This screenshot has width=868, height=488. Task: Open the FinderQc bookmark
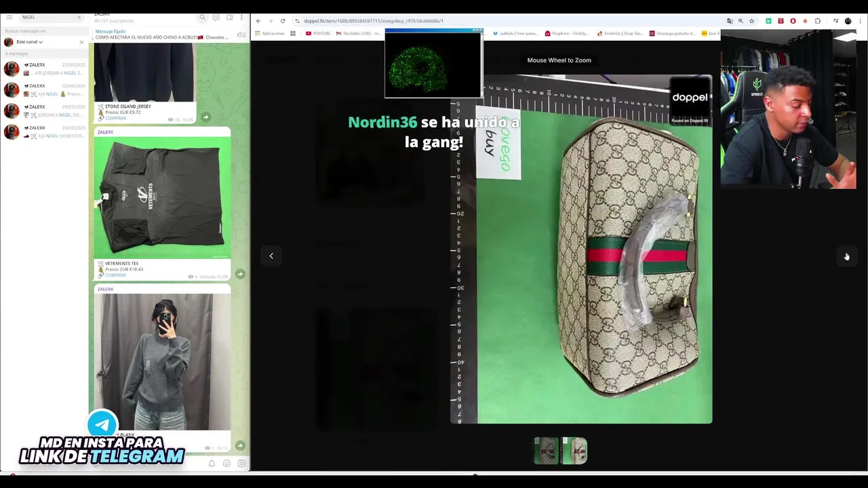point(620,33)
